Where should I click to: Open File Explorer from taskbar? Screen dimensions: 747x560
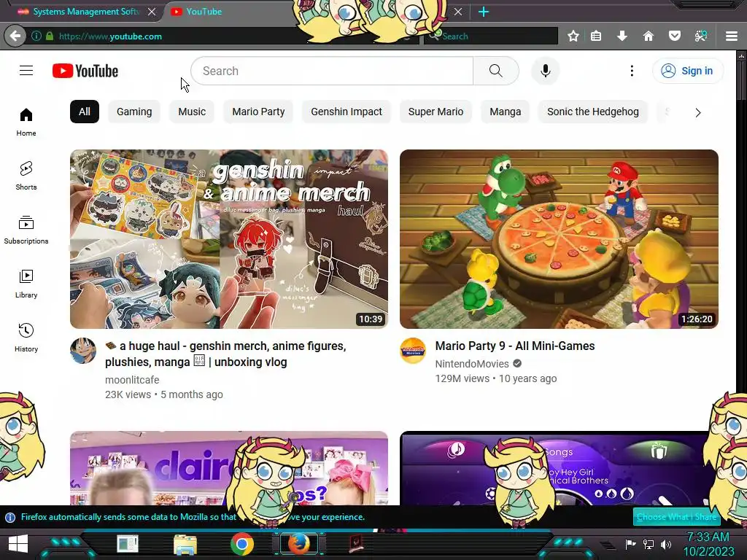[x=185, y=545]
